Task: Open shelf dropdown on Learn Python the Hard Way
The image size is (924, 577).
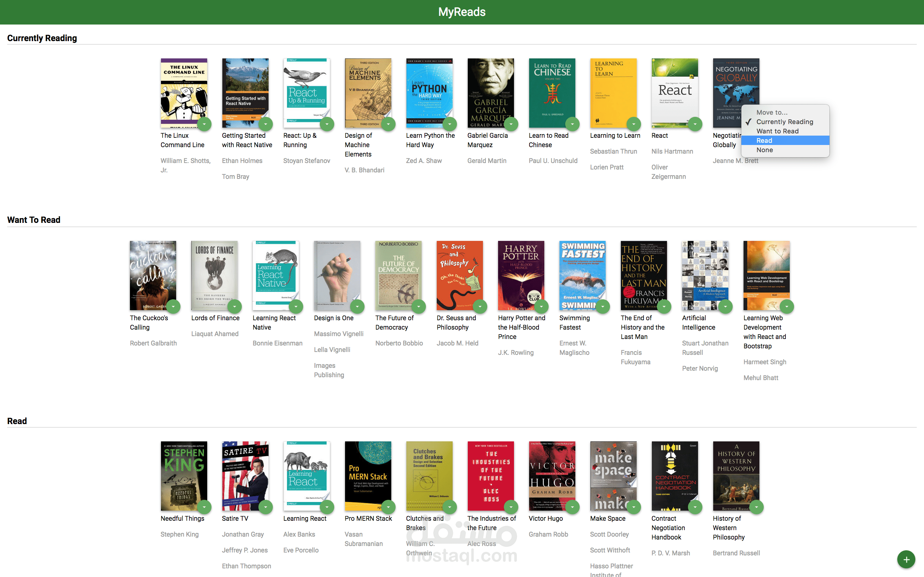Action: point(449,124)
